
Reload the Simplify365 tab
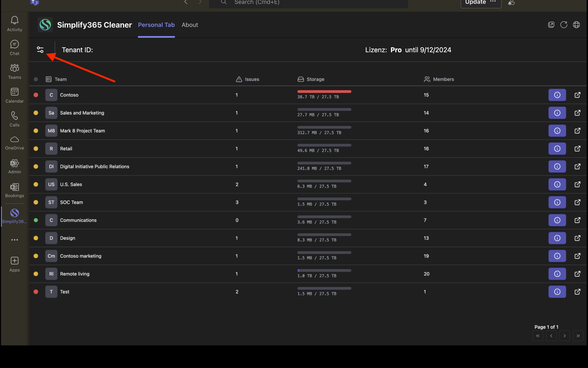(x=564, y=25)
